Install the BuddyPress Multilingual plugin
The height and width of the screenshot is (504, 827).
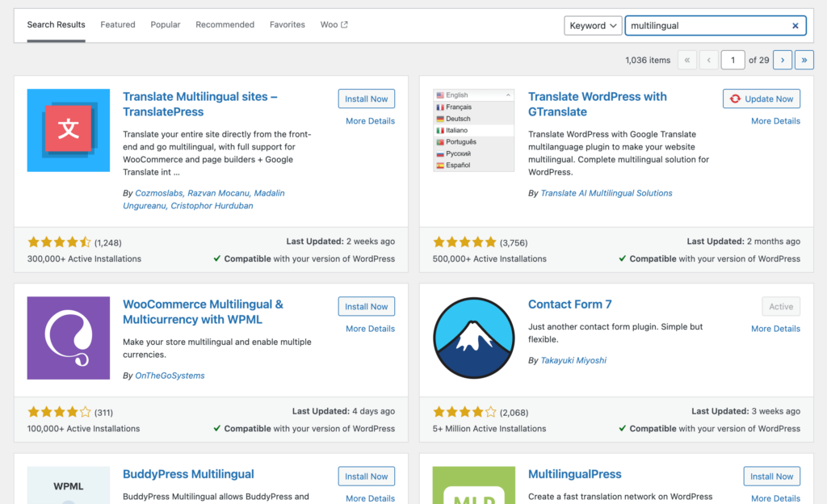tap(367, 476)
